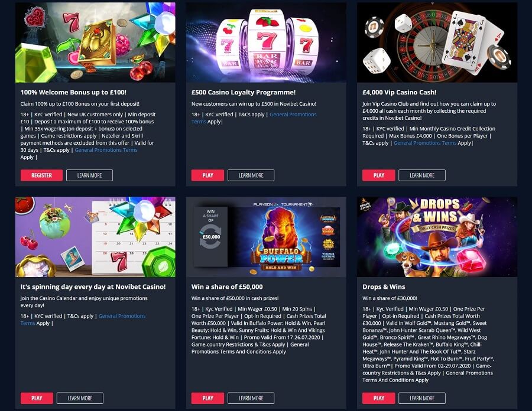Open General Promotions Terms link in Vip Casino Cash
532x411 pixels.
(x=425, y=143)
